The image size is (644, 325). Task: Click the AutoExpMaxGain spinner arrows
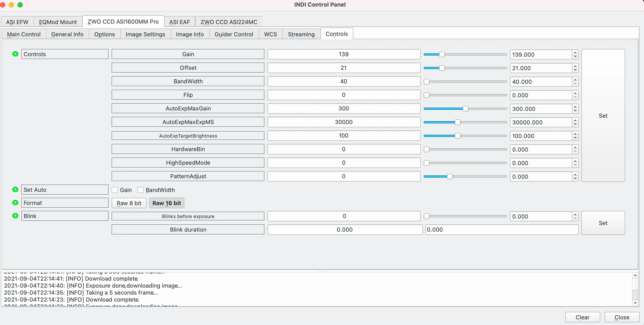[x=575, y=109]
